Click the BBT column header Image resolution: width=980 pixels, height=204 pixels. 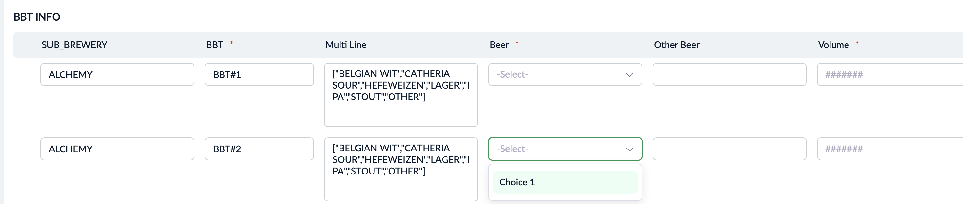pos(215,45)
